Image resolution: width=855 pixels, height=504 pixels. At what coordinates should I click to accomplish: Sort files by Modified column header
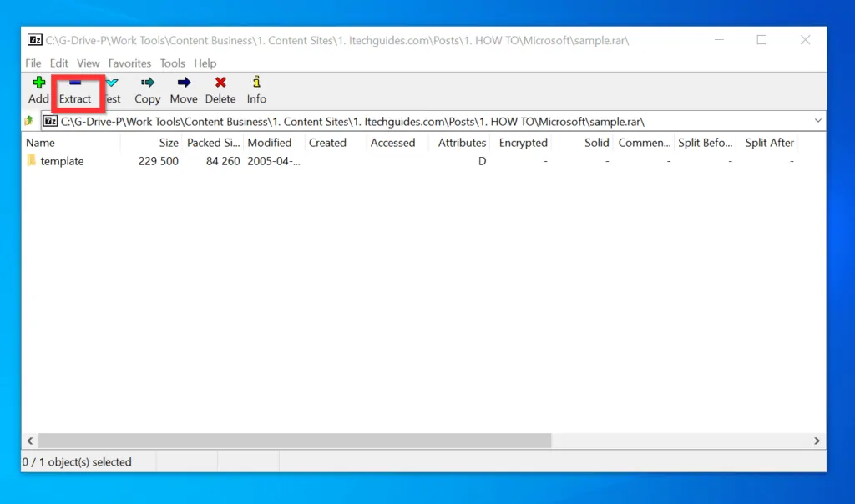coord(270,143)
